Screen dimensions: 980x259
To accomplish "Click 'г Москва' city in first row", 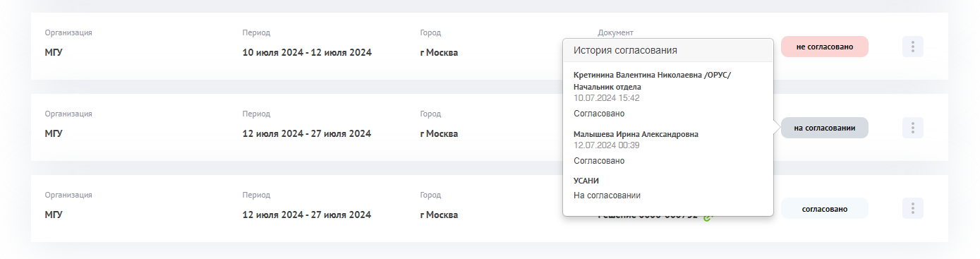I will pyautogui.click(x=439, y=52).
